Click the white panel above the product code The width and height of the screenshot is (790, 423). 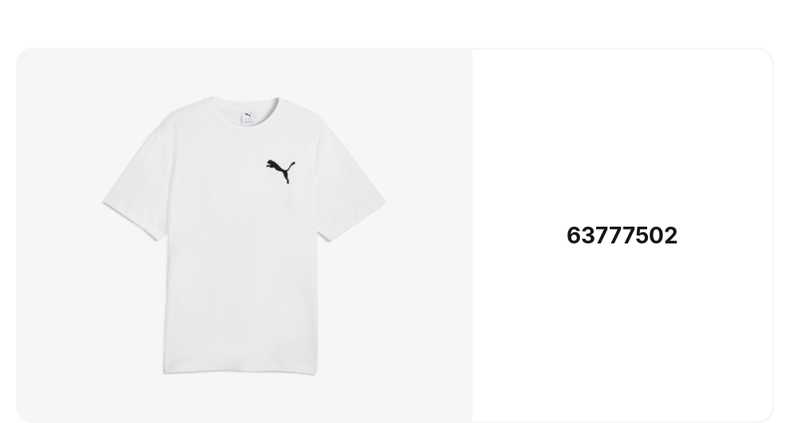(x=622, y=136)
